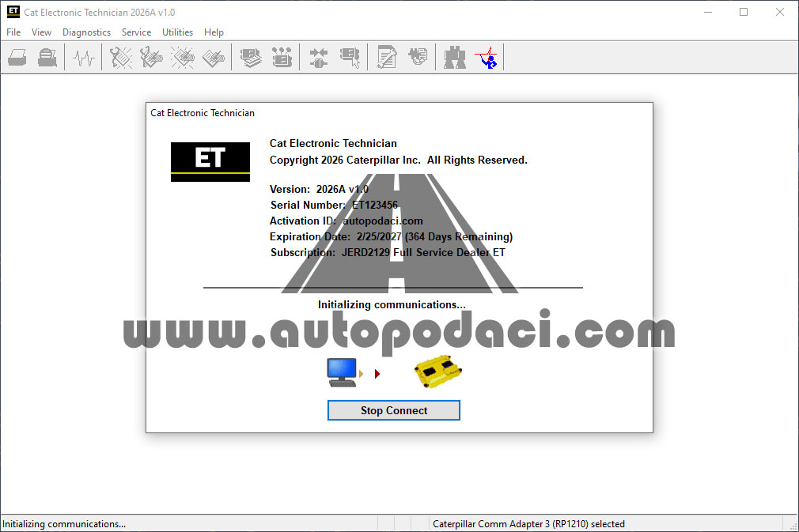
Task: Click the Connect/Disconnect plug icon
Action: [319, 58]
